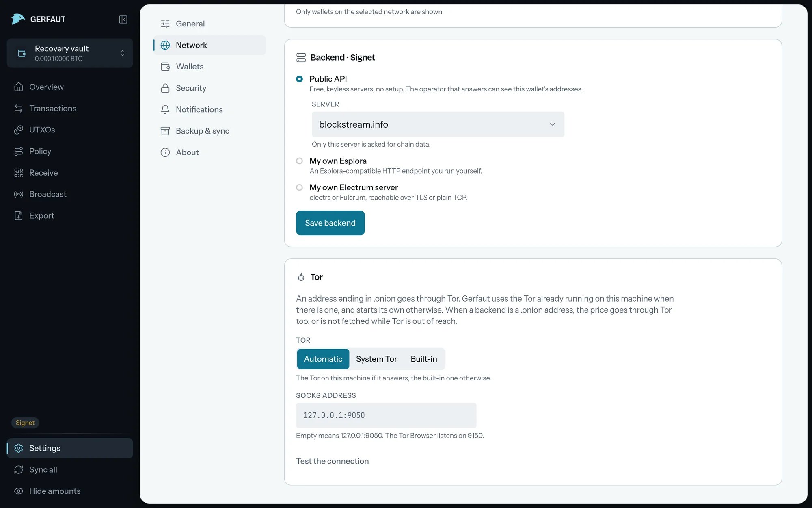Open the Export file icon
Viewport: 812px width, 508px height.
point(19,216)
